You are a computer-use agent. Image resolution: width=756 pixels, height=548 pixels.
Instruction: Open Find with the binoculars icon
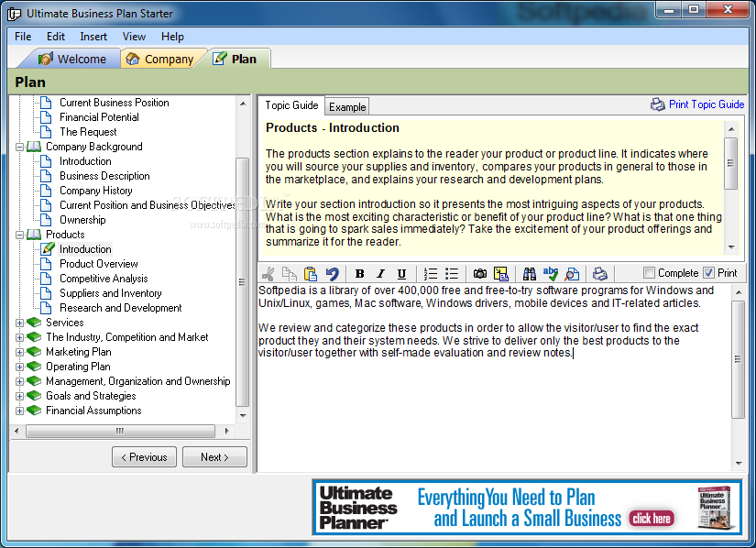pos(530,274)
